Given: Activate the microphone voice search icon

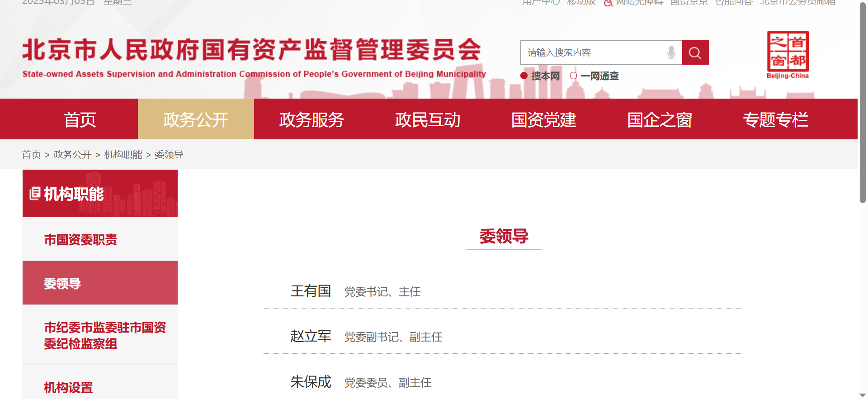Looking at the screenshot, I should point(671,52).
